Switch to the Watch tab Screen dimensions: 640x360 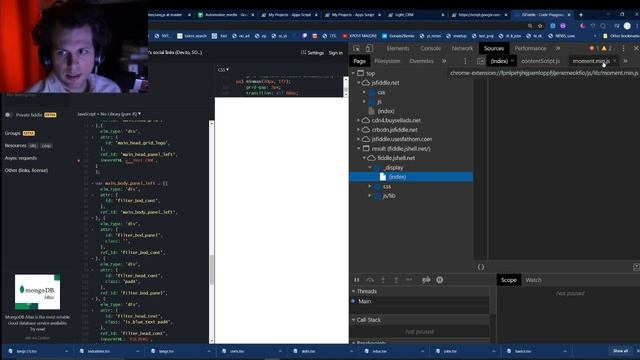tap(533, 280)
